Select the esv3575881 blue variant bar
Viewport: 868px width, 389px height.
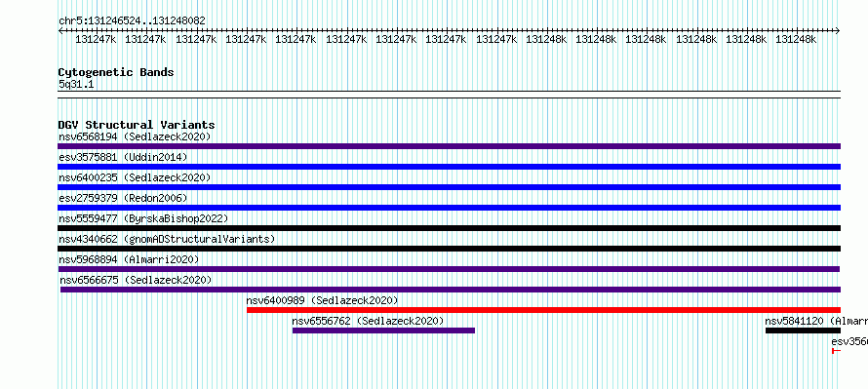(x=449, y=167)
